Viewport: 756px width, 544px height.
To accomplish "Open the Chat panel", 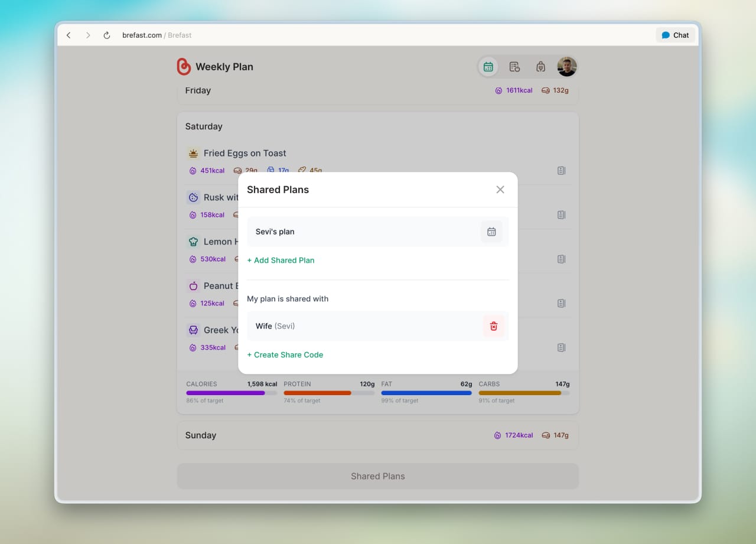I will [x=675, y=35].
